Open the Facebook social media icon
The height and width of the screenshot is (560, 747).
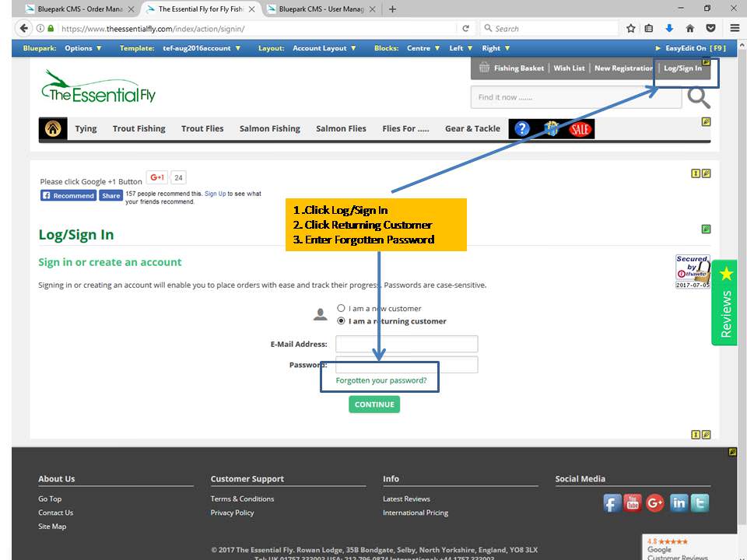point(612,503)
